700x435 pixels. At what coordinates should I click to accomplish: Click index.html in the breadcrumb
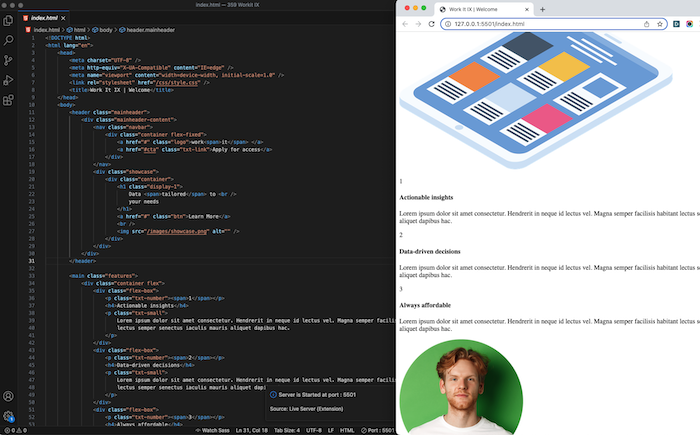pos(46,30)
